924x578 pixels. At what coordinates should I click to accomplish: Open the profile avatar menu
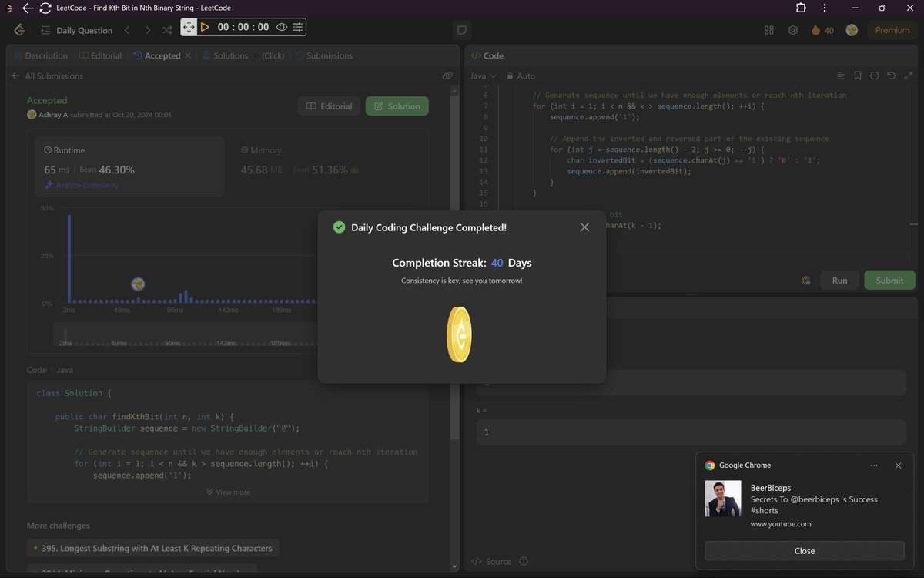(x=852, y=30)
